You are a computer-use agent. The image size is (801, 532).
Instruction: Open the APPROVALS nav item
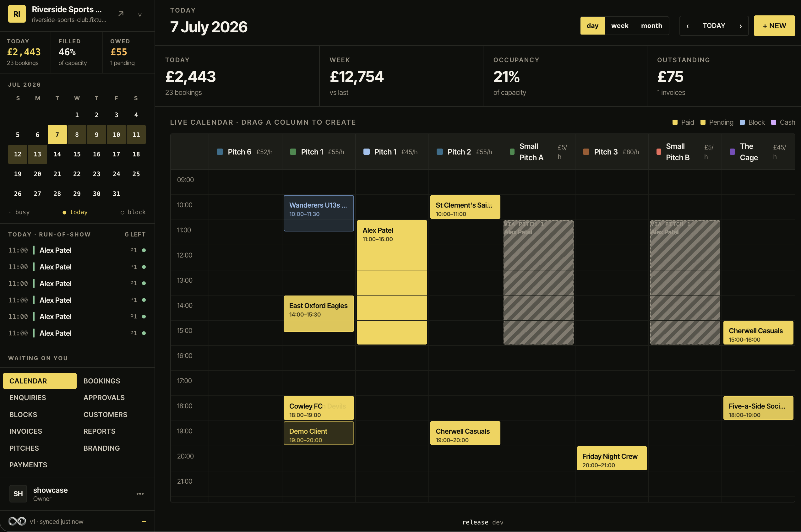tap(114, 398)
